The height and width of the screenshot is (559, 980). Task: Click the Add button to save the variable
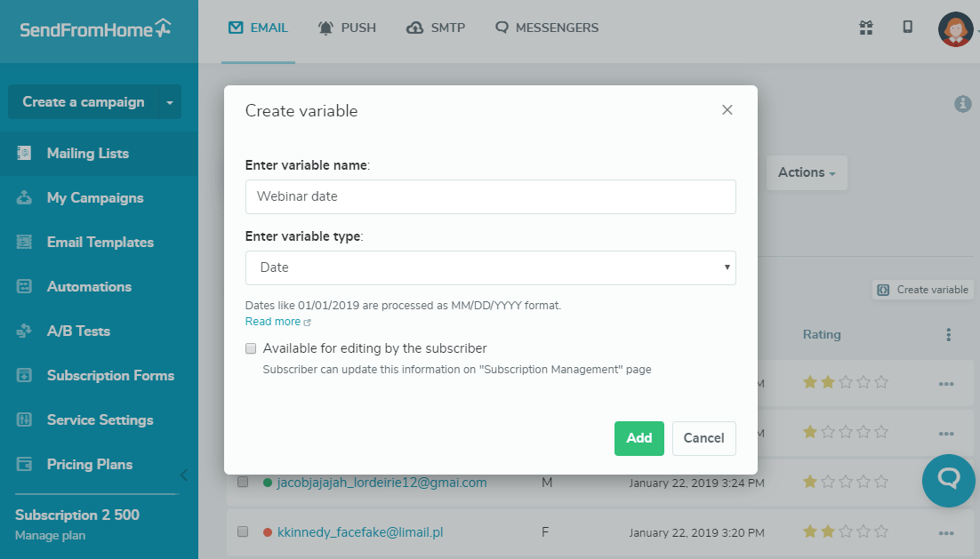click(639, 438)
